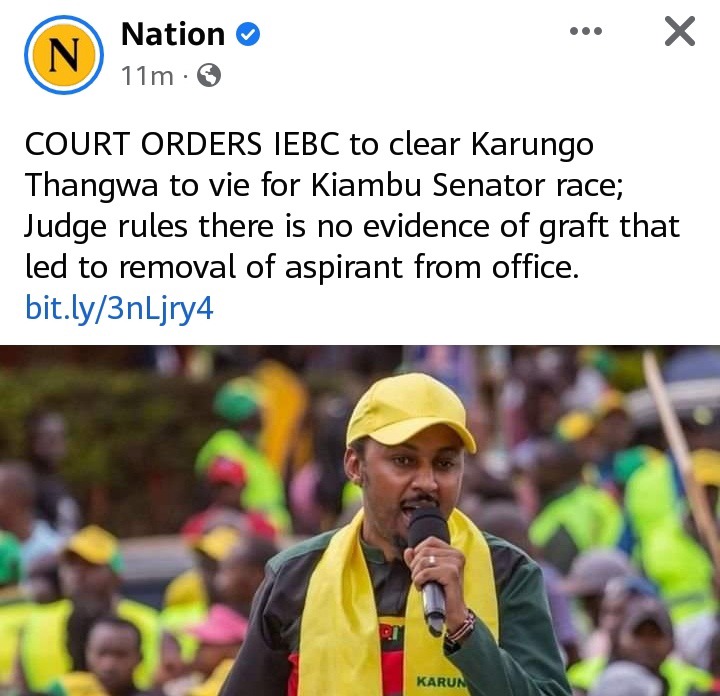Click the blue verified badge beside Nation
720x696 pixels.
tap(248, 34)
